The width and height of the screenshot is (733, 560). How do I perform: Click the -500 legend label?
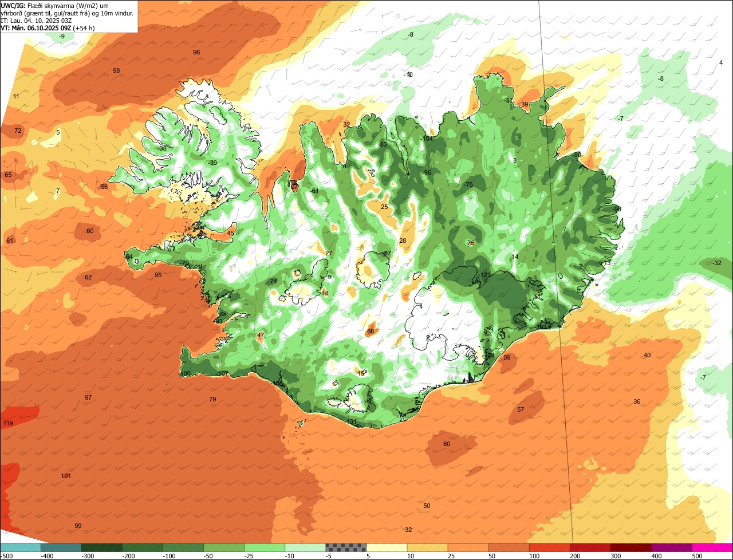point(6,556)
